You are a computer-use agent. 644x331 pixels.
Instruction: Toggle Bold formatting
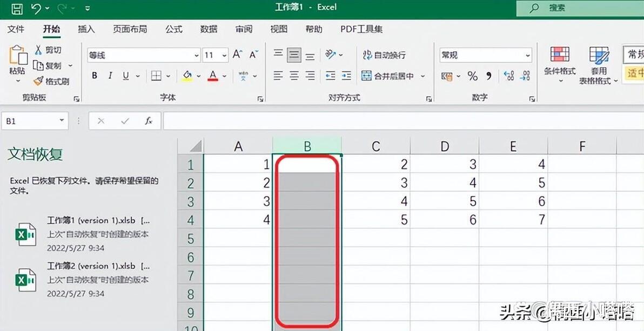point(95,76)
